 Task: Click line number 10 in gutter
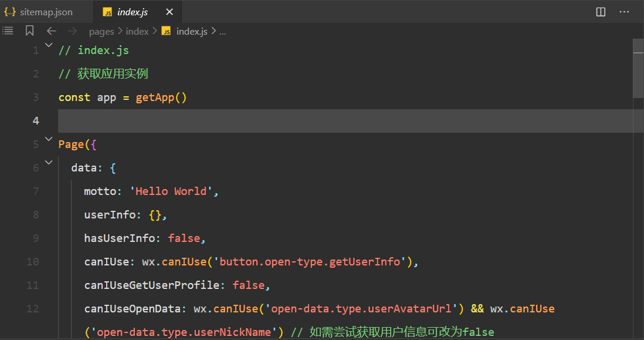click(33, 262)
